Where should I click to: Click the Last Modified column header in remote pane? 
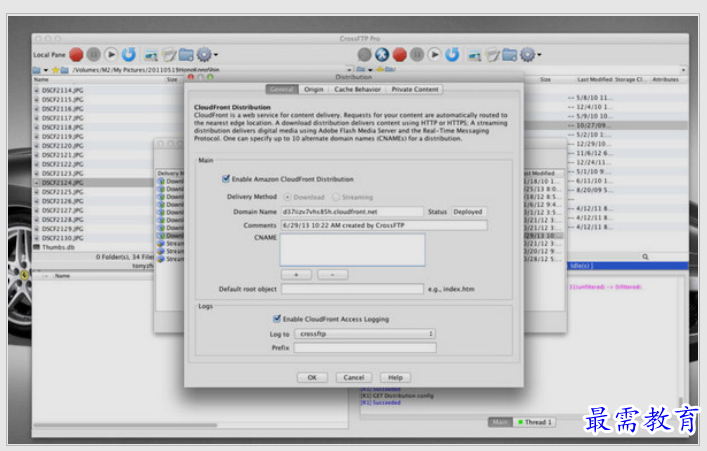(595, 79)
